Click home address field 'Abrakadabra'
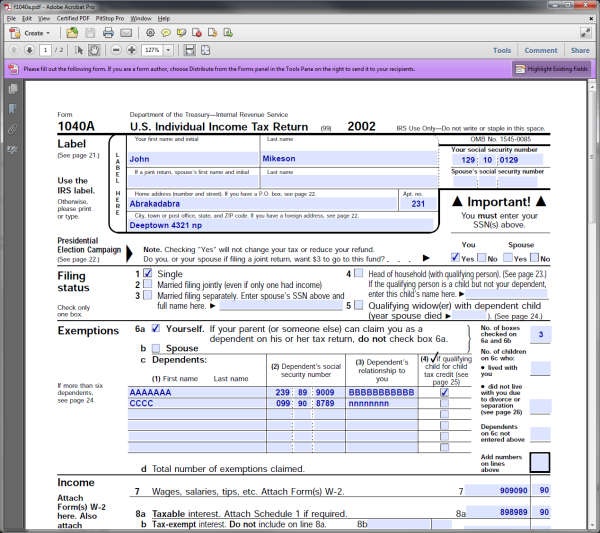Viewport: 600px width, 533px height. click(x=262, y=204)
